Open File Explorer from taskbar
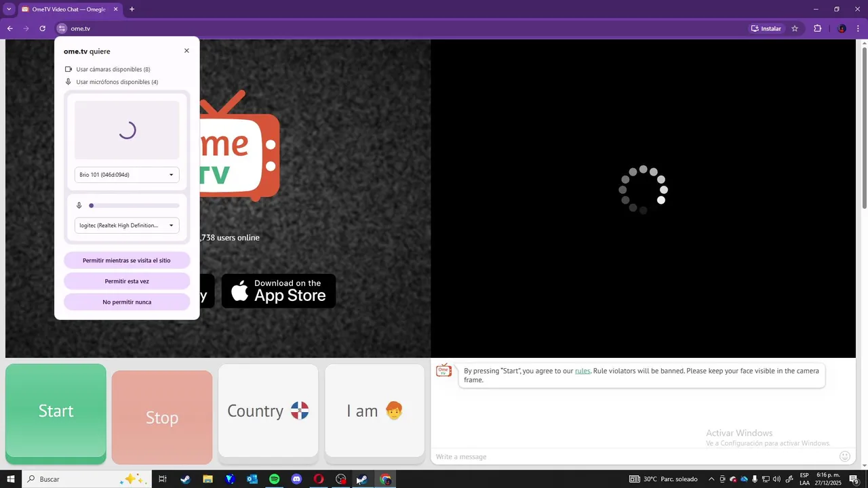This screenshot has height=488, width=868. (208, 479)
